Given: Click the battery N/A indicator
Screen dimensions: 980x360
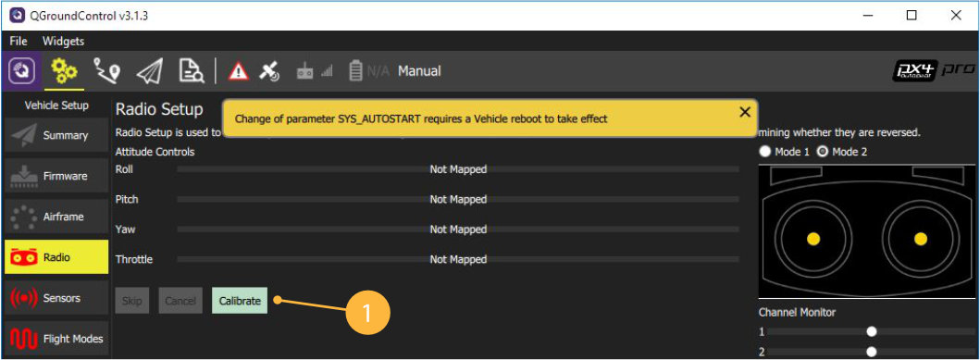Looking at the screenshot, I should click(x=368, y=71).
